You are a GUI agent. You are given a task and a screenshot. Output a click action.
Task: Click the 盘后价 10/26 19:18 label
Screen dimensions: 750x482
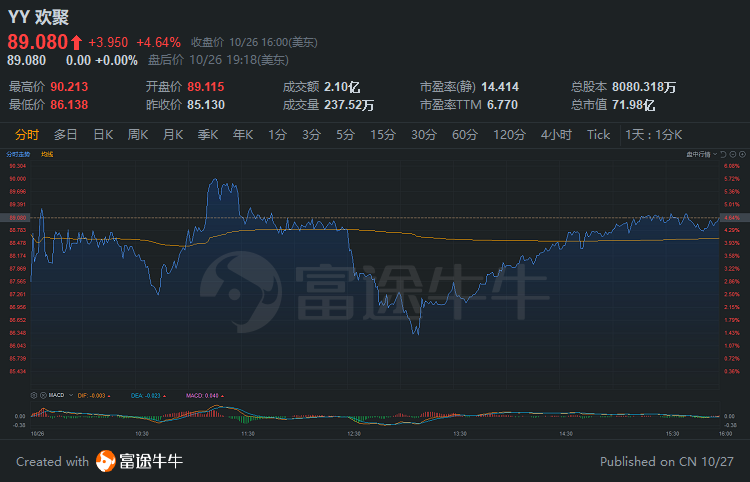click(x=218, y=60)
